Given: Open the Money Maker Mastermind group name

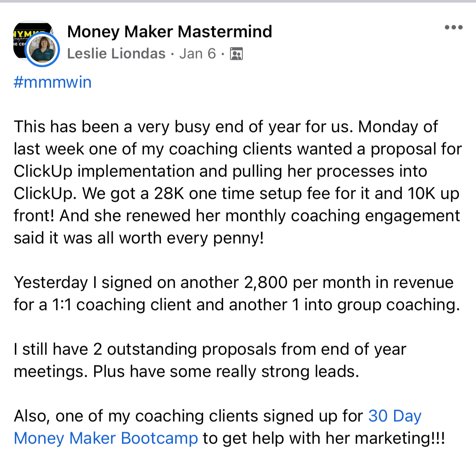Looking at the screenshot, I should (170, 32).
